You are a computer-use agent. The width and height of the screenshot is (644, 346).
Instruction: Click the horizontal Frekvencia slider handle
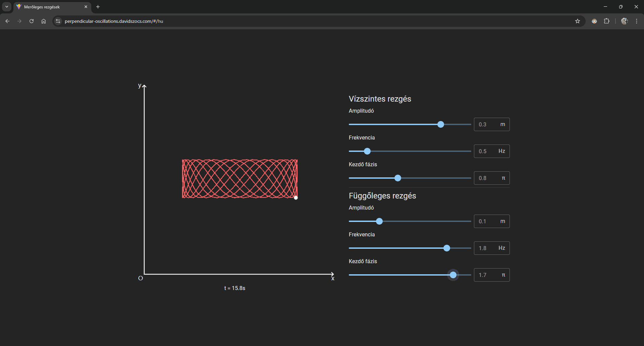tap(367, 151)
